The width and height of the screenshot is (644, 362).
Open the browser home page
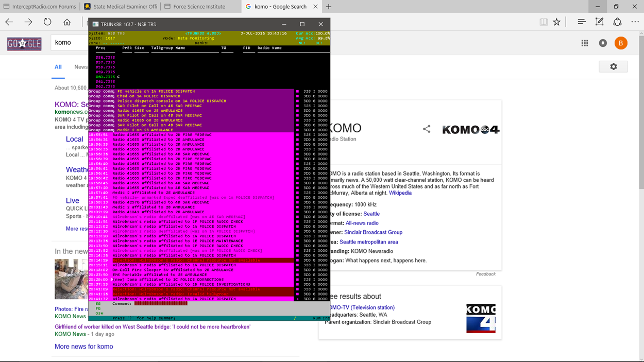[x=67, y=22]
